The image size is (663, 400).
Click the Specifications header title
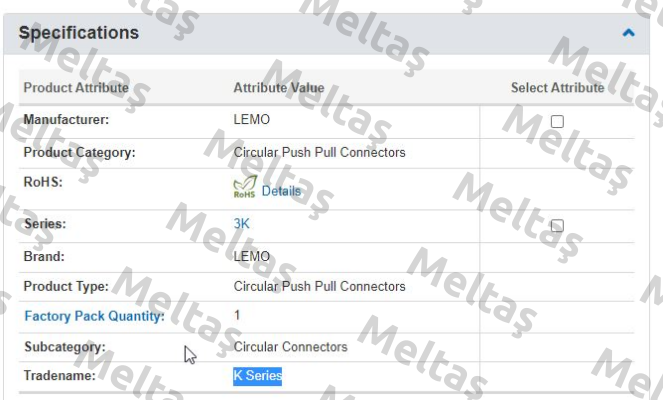tap(79, 33)
